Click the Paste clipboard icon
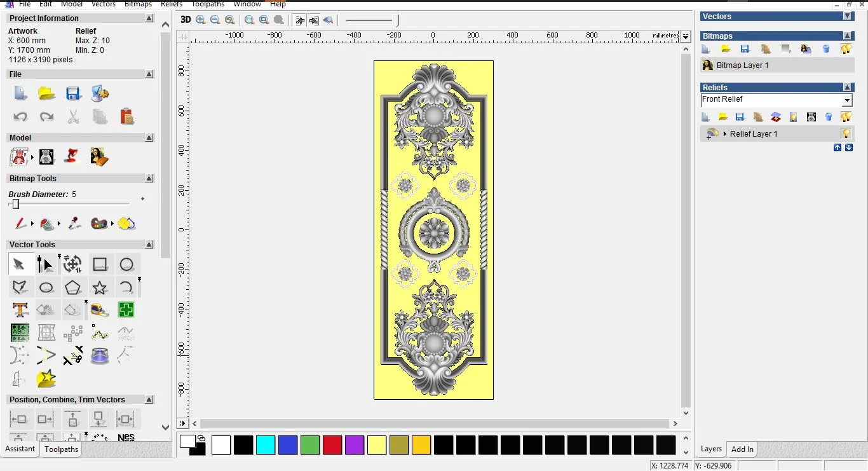This screenshot has height=471, width=868. tap(126, 117)
